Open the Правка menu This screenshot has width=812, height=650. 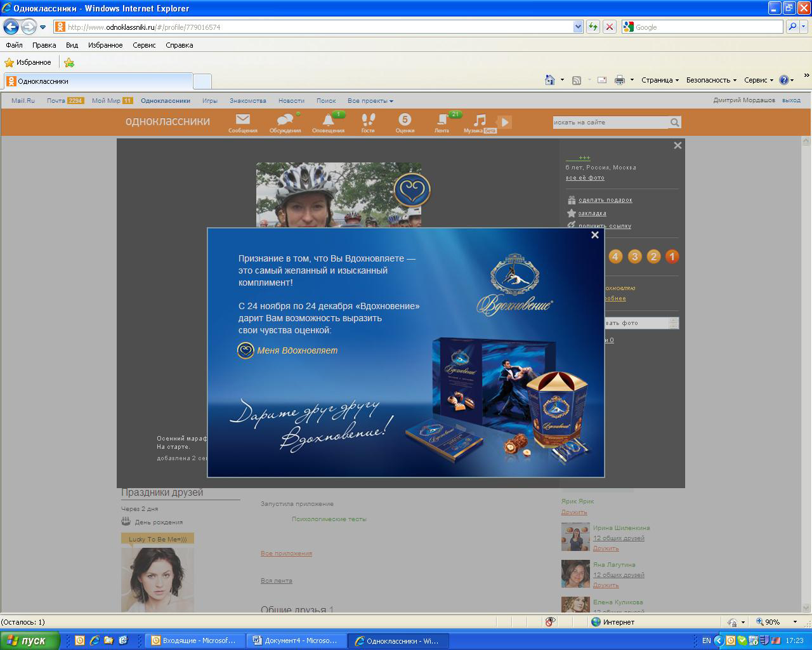click(x=44, y=45)
